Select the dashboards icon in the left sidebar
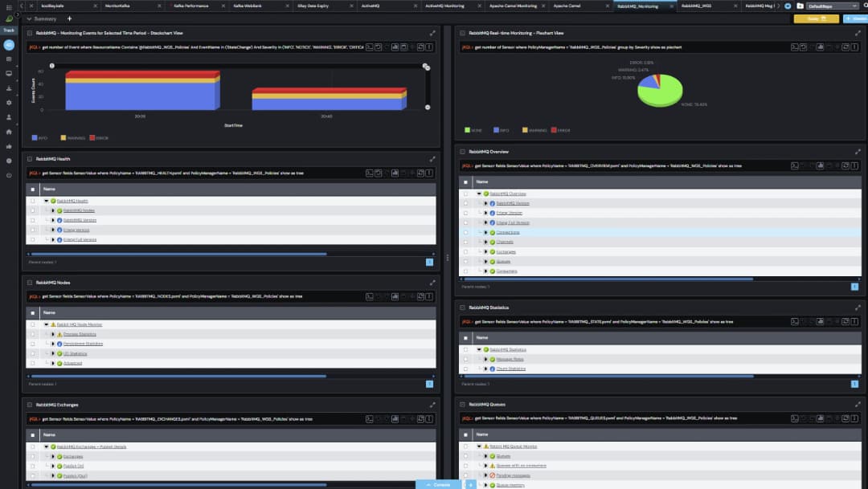Image resolution: width=868 pixels, height=489 pixels. point(9,60)
